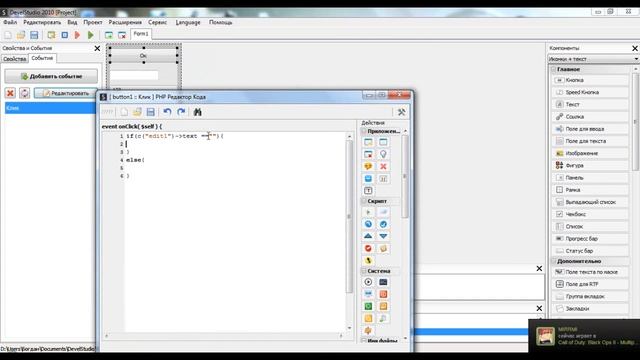Click the red X action icon in Действия panel
The height and width of the screenshot is (360, 640).
point(383,167)
